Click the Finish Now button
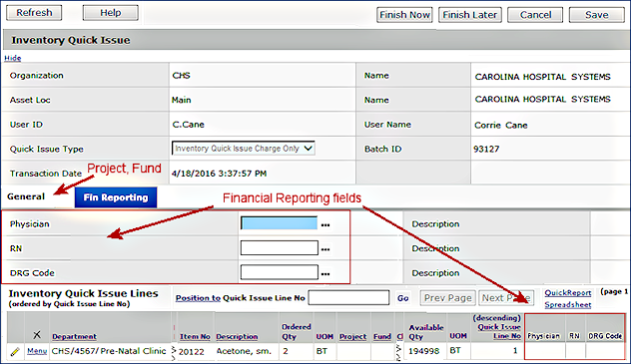The image size is (631, 364). point(404,15)
